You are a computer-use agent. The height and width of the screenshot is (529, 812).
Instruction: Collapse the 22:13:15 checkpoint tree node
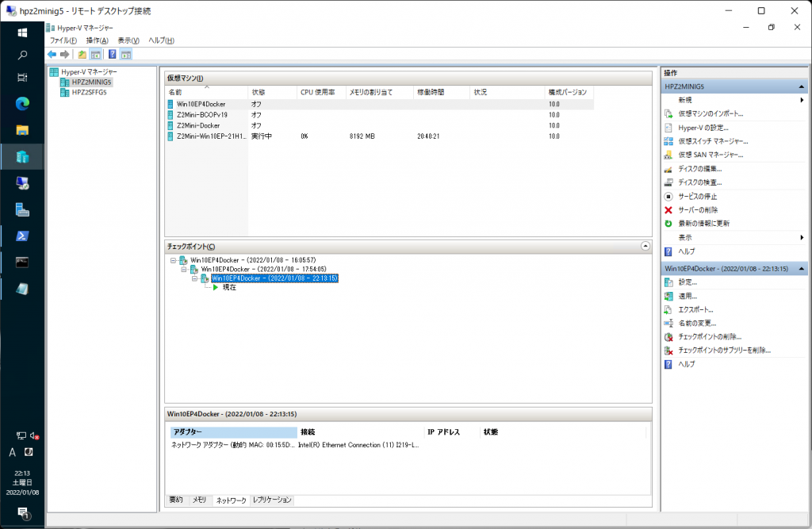coord(194,278)
